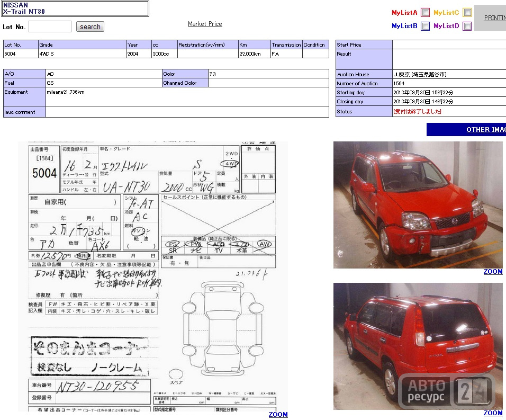506x420 pixels.
Task: Select the Auction House value cell
Action: [449, 74]
